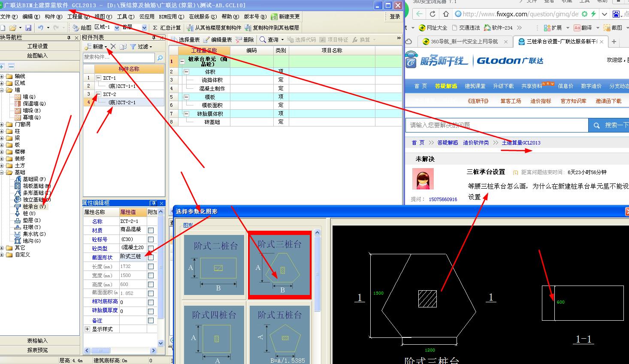Tick the 附加 checkbox for 材质 row
Screen dimensions: 629x364
(151, 230)
